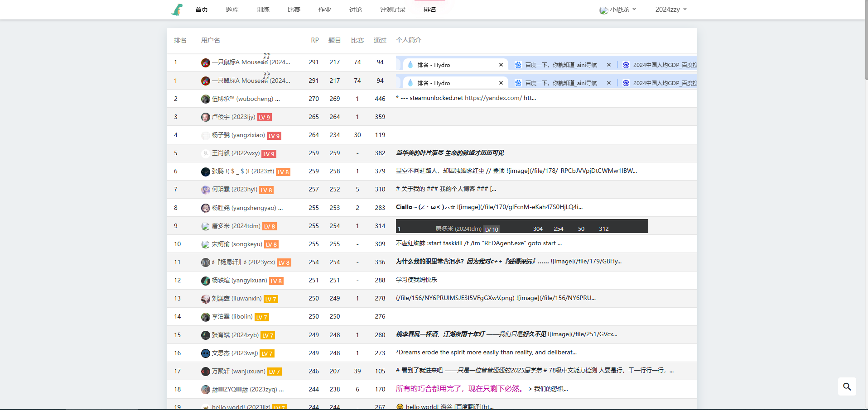Go to the 题库 tab
The height and width of the screenshot is (410, 868).
(232, 10)
